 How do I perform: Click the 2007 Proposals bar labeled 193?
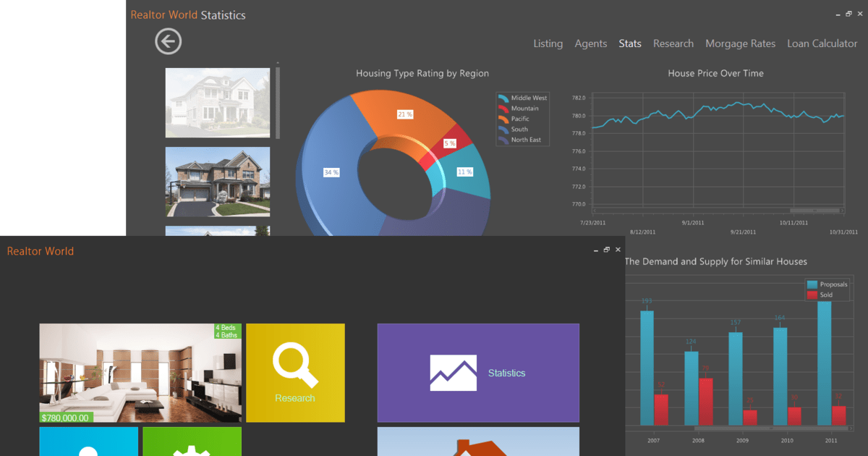pos(647,368)
